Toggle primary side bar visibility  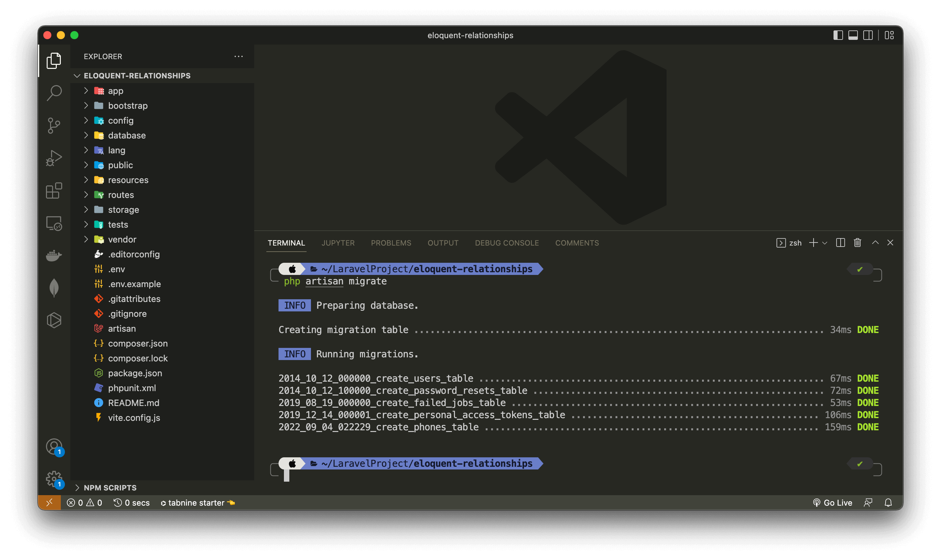838,35
